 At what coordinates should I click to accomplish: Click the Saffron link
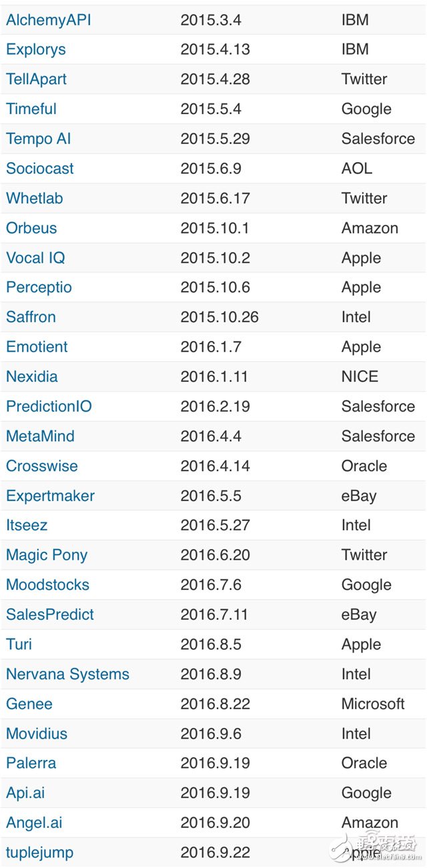31,317
